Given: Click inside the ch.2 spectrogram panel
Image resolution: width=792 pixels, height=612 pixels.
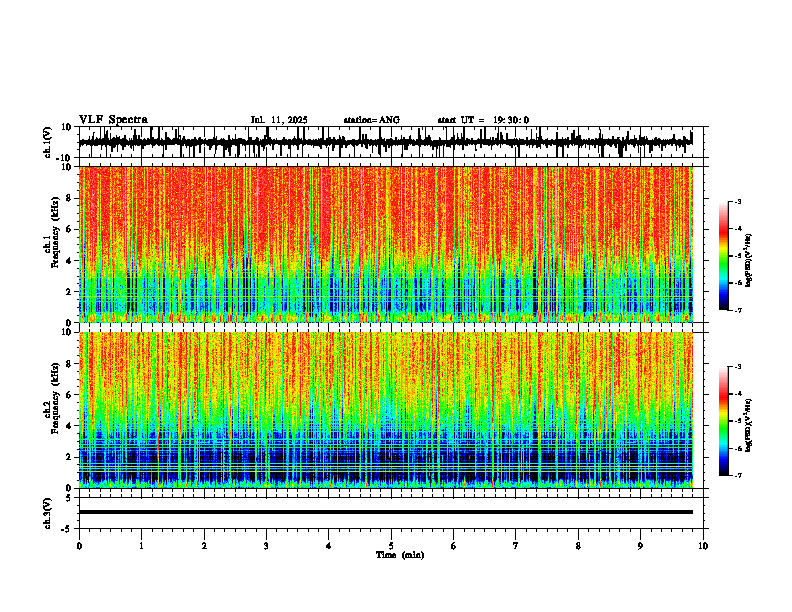Looking at the screenshot, I should (x=385, y=410).
